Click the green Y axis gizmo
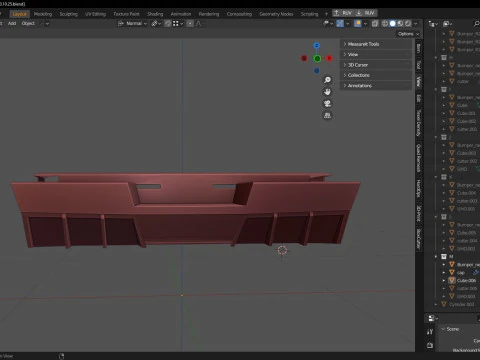 317,59
